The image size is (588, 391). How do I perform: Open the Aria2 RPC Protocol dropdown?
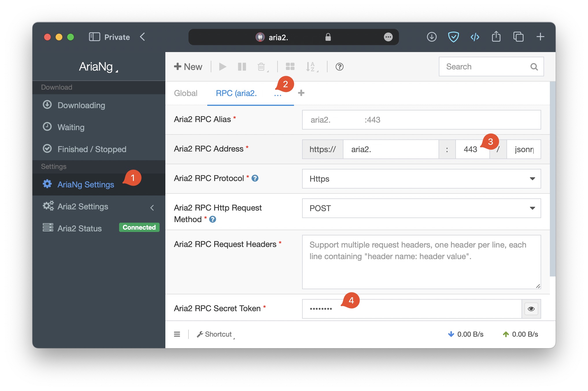point(421,179)
